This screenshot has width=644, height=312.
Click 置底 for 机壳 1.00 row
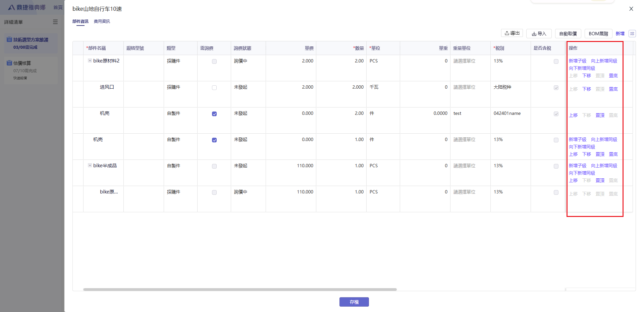point(613,154)
